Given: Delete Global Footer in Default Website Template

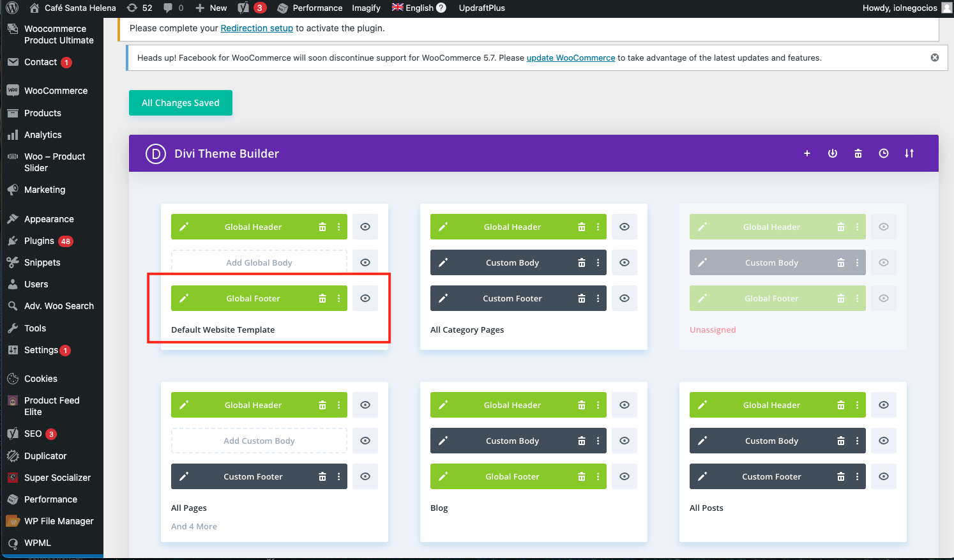Looking at the screenshot, I should pos(322,298).
